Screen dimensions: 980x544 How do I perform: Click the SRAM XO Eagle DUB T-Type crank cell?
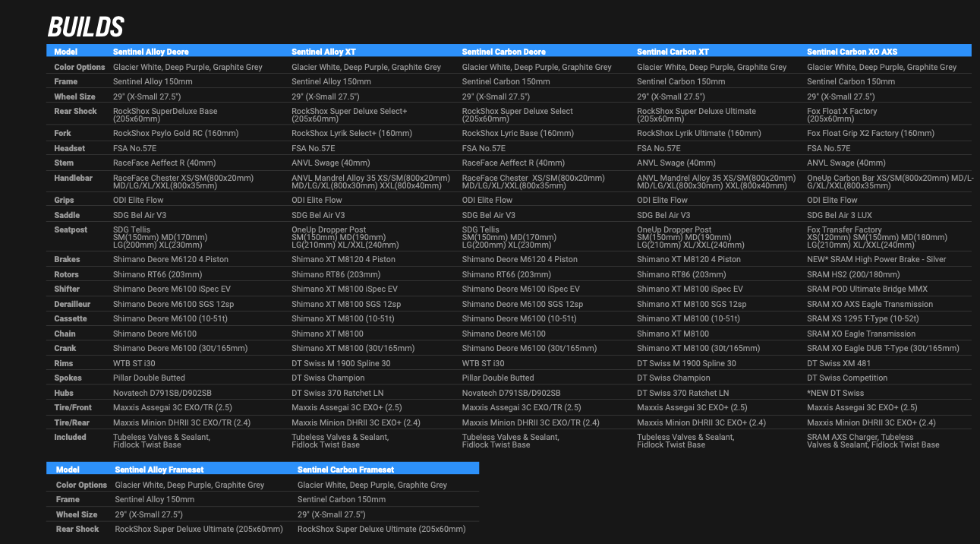(x=883, y=348)
